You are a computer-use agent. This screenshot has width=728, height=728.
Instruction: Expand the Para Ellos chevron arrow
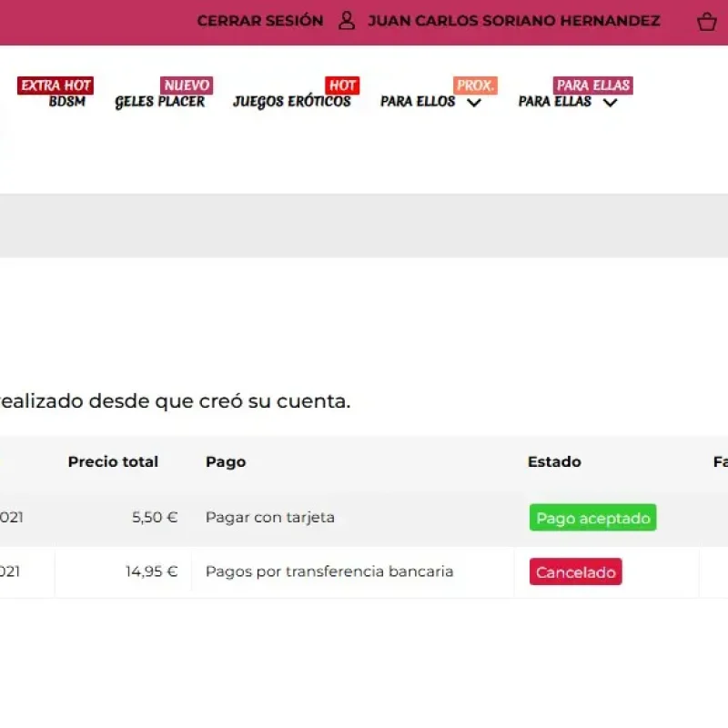474,103
